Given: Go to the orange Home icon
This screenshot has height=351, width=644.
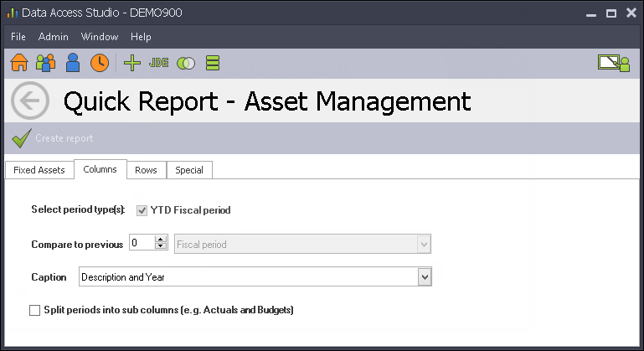Looking at the screenshot, I should (19, 63).
